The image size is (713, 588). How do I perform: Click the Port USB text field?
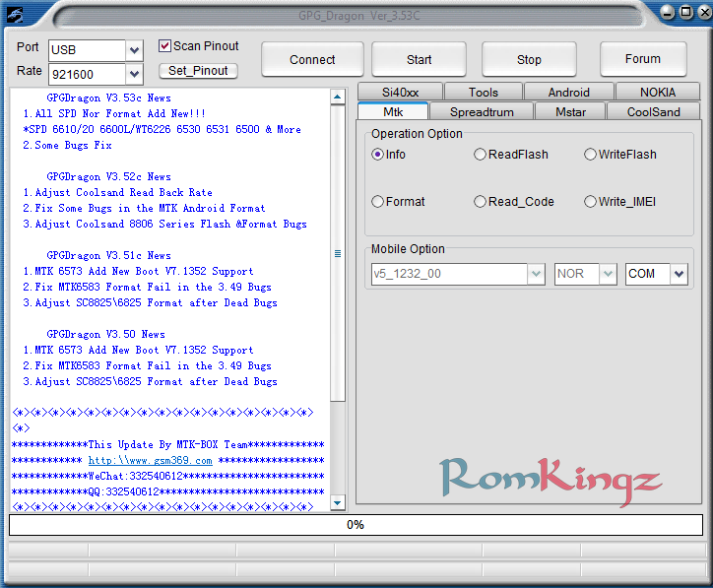(x=87, y=50)
